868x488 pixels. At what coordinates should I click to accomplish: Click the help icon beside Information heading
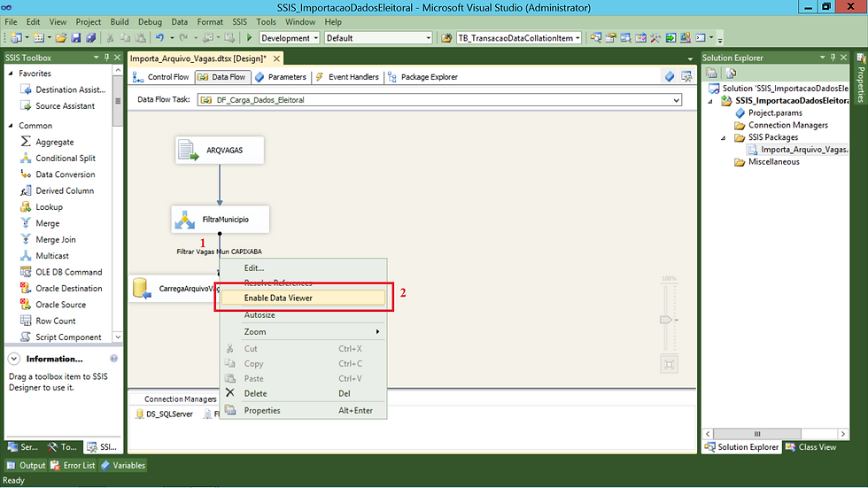pos(113,359)
